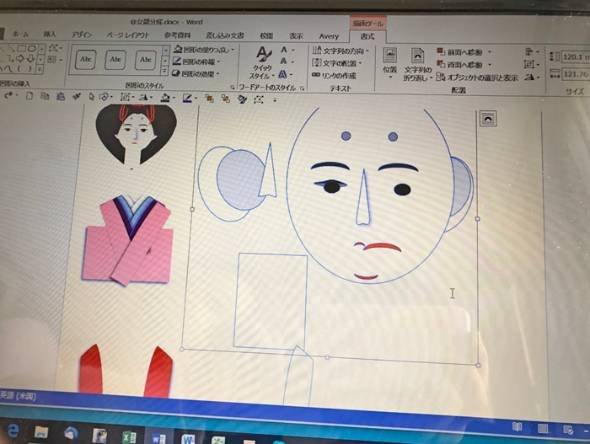590x444 pixels.
Task: Switch to the Avery tab
Action: 329,36
